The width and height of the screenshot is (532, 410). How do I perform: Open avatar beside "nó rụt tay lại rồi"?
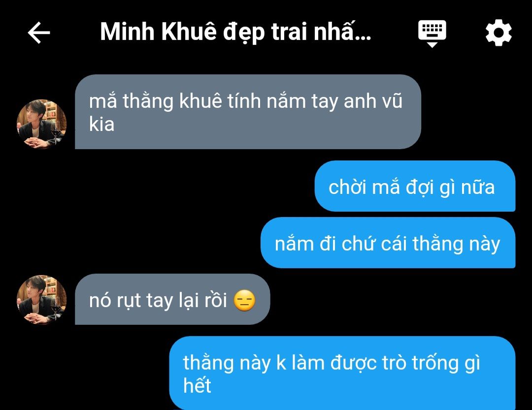coord(41,300)
